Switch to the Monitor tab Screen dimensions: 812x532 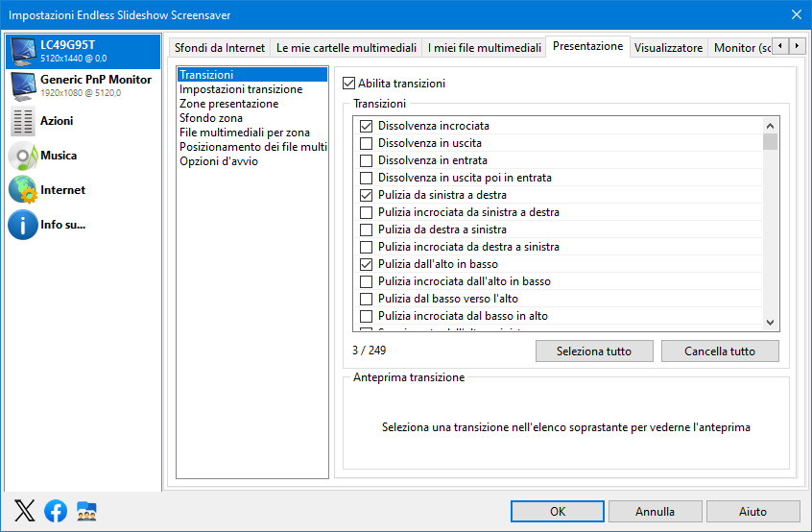point(739,48)
